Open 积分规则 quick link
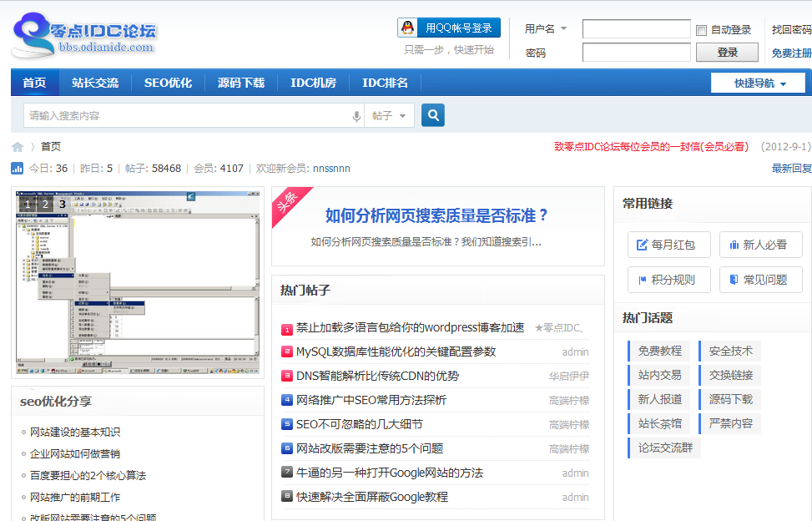 tap(669, 280)
